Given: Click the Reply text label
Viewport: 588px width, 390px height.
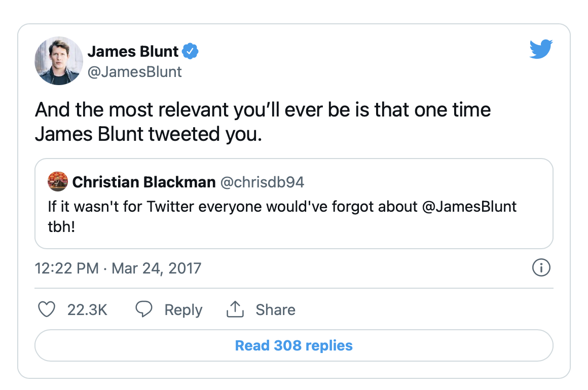Looking at the screenshot, I should 183,310.
